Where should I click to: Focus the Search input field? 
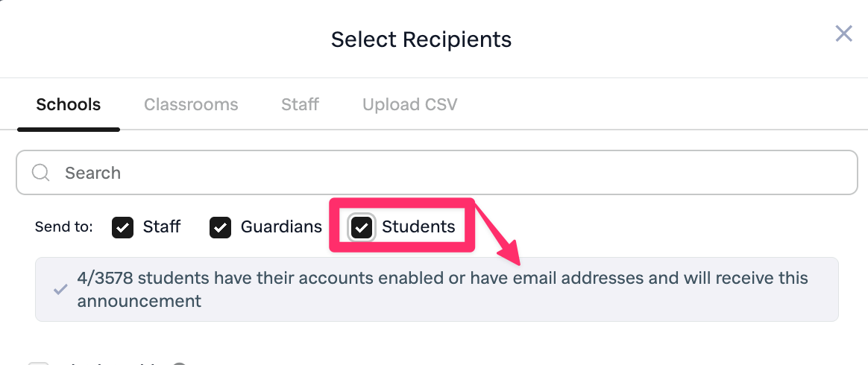pos(447,173)
